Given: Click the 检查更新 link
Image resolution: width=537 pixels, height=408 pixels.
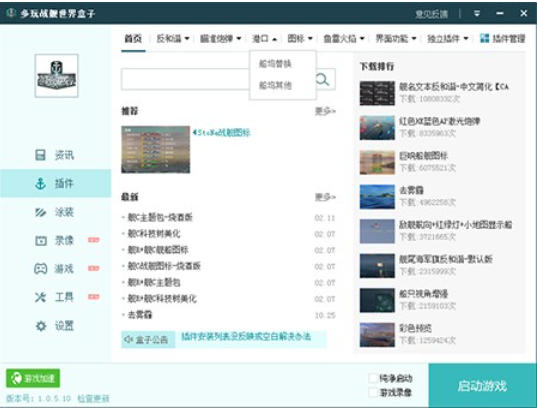Looking at the screenshot, I should coord(93,398).
